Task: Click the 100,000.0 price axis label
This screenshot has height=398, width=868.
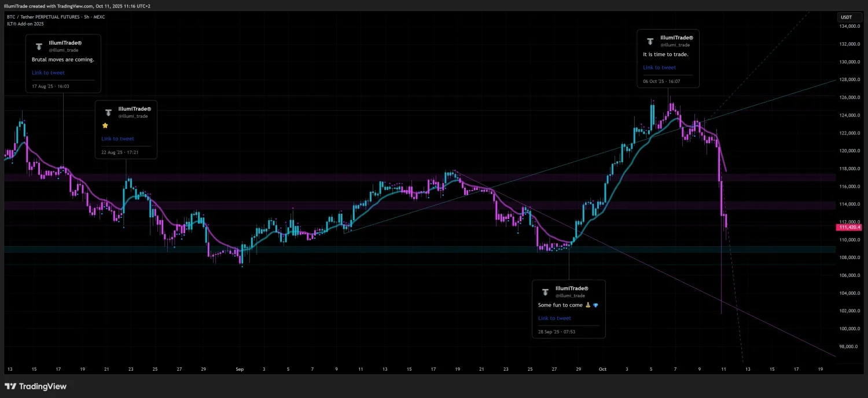Action: coord(848,329)
